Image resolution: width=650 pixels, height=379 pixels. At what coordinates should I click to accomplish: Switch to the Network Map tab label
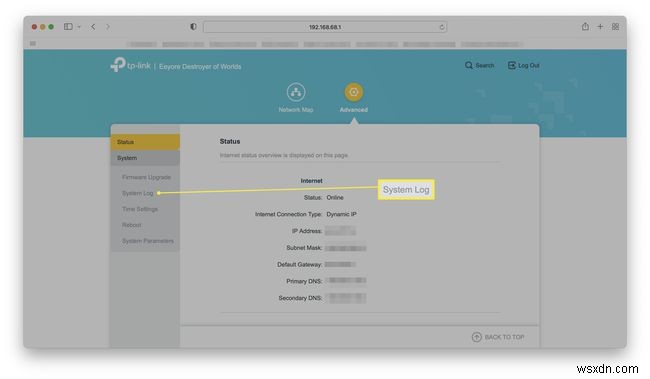pos(296,110)
